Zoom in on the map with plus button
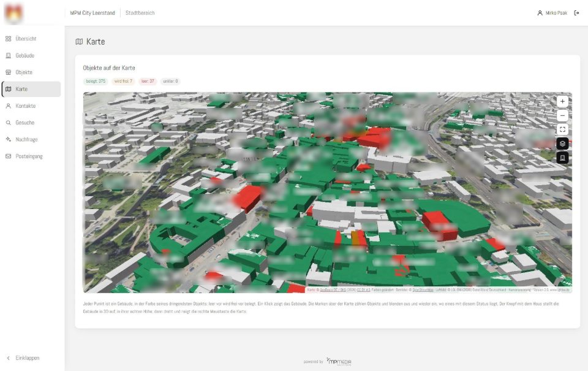Screen dimensions: 588x371 click(562, 101)
